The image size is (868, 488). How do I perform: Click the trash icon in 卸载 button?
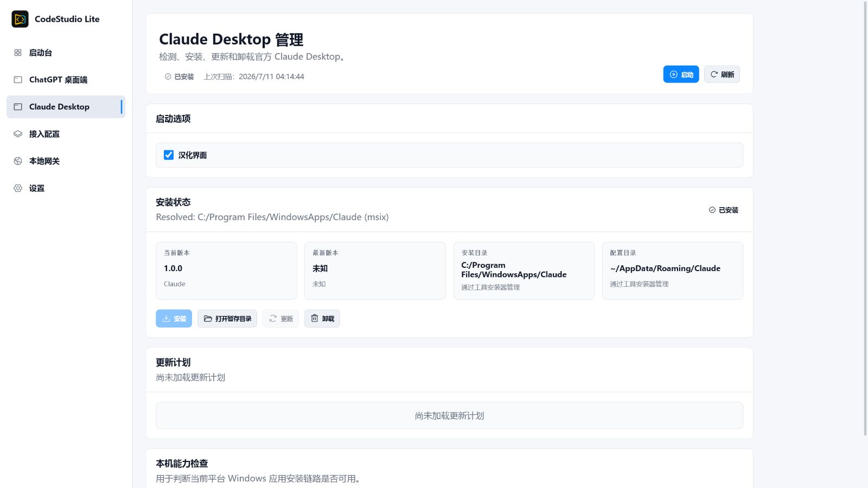tap(315, 318)
